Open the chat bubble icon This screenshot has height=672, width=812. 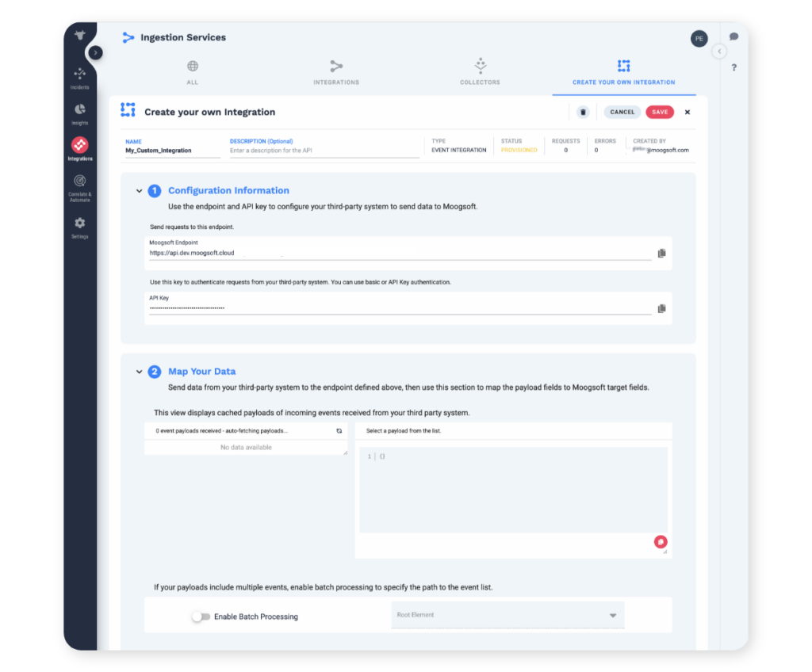click(x=733, y=36)
